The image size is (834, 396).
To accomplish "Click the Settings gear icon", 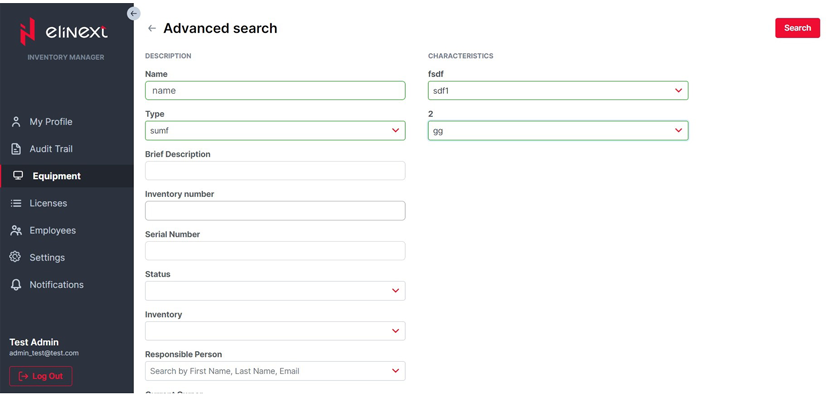I will [x=15, y=257].
